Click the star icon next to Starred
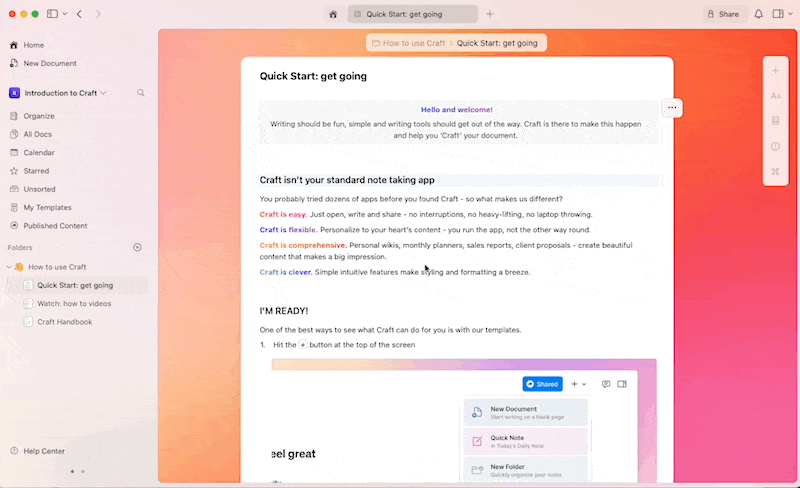The height and width of the screenshot is (488, 800). 14,171
